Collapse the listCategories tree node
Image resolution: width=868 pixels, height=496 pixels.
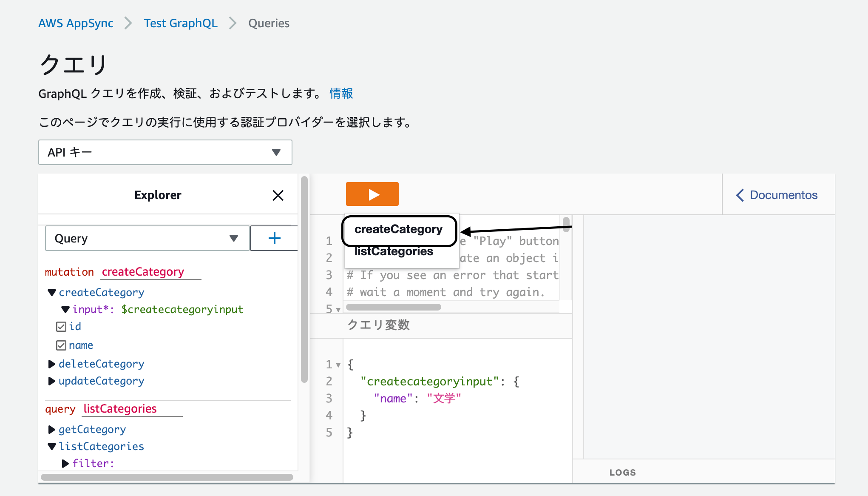click(52, 447)
